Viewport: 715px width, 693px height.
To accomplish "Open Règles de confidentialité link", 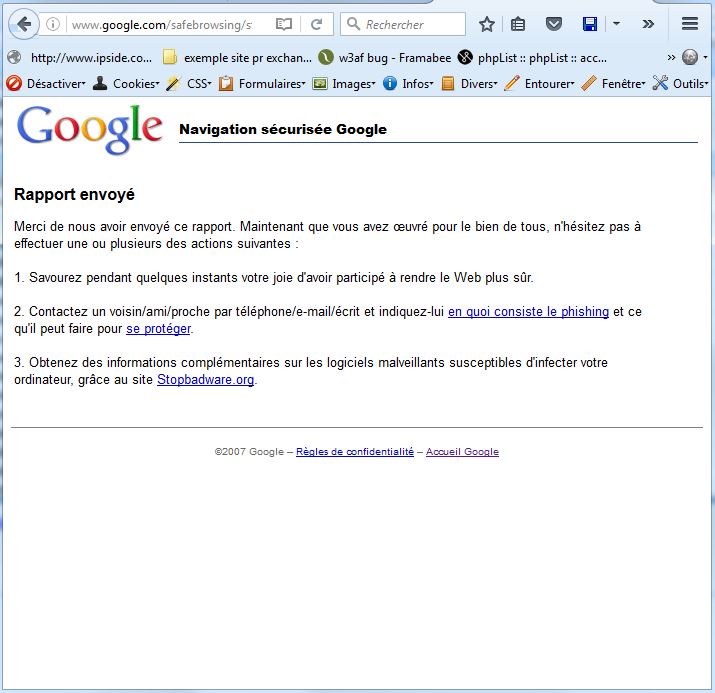I will 355,451.
